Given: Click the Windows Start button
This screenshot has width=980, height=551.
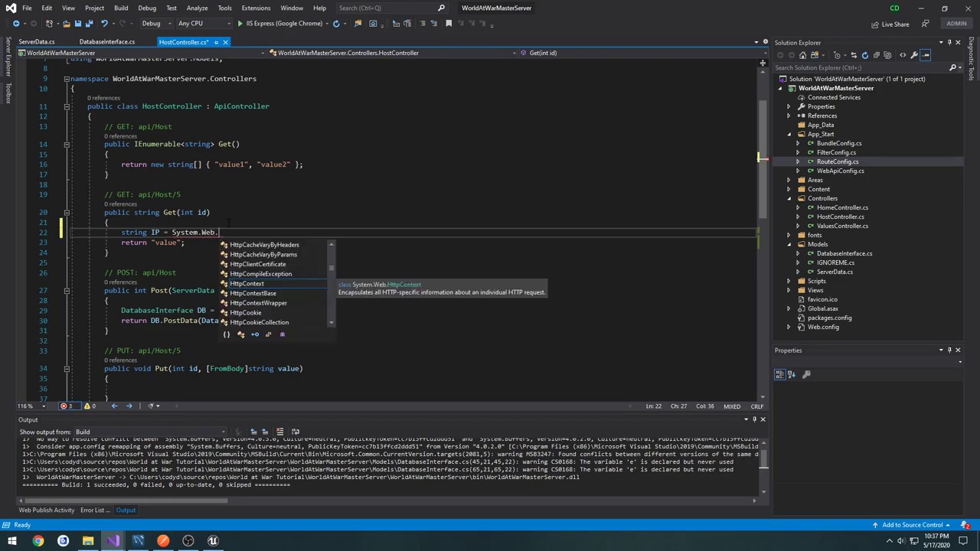Looking at the screenshot, I should point(11,541).
